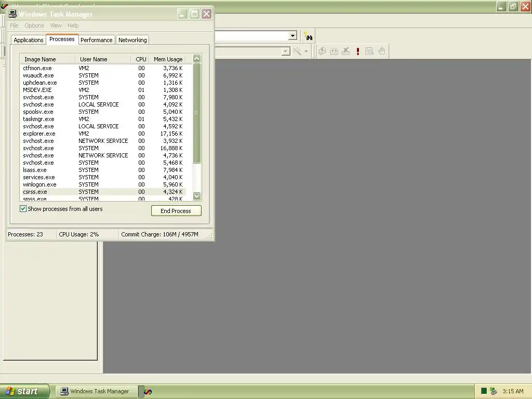Click the Task Manager title bar icon
Viewport: 532px width, 399px height.
click(x=12, y=14)
